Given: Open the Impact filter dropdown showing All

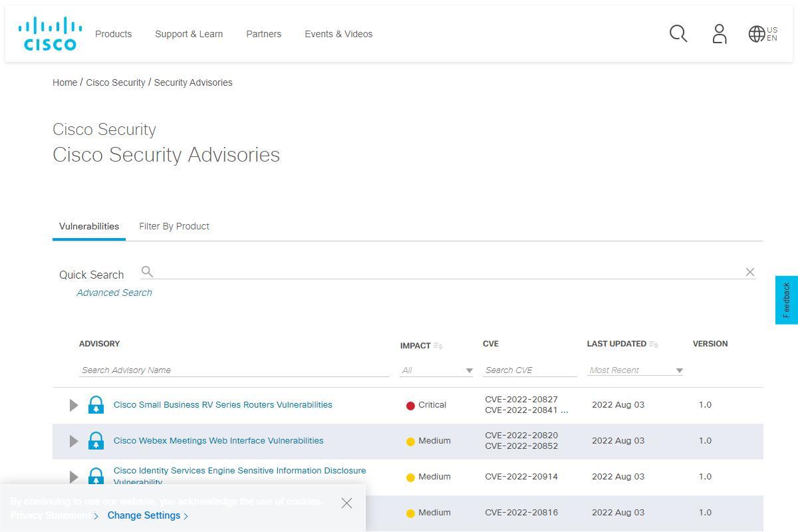Looking at the screenshot, I should pyautogui.click(x=436, y=370).
